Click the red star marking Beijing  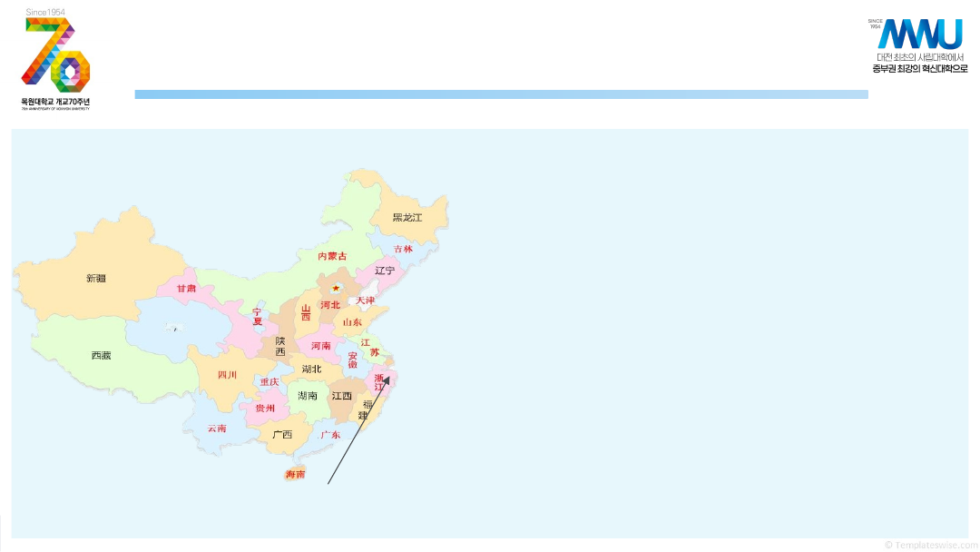pos(336,288)
